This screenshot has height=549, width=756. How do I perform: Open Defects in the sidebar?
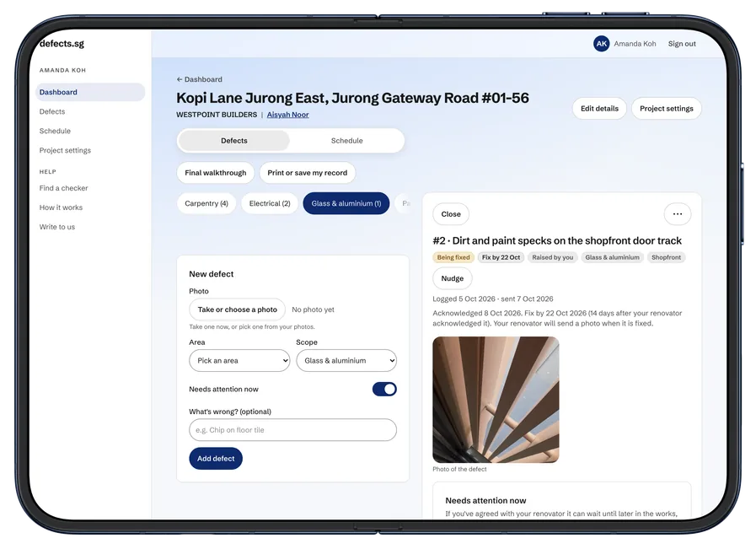pyautogui.click(x=52, y=111)
